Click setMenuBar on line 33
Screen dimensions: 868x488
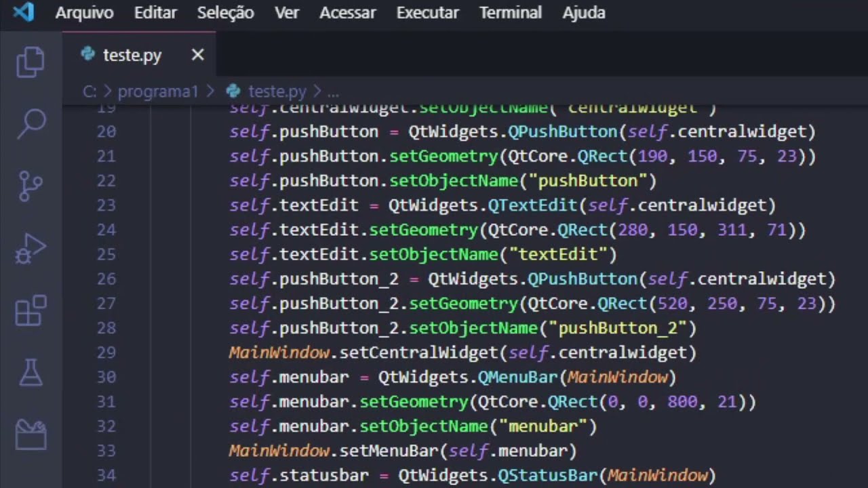(389, 451)
